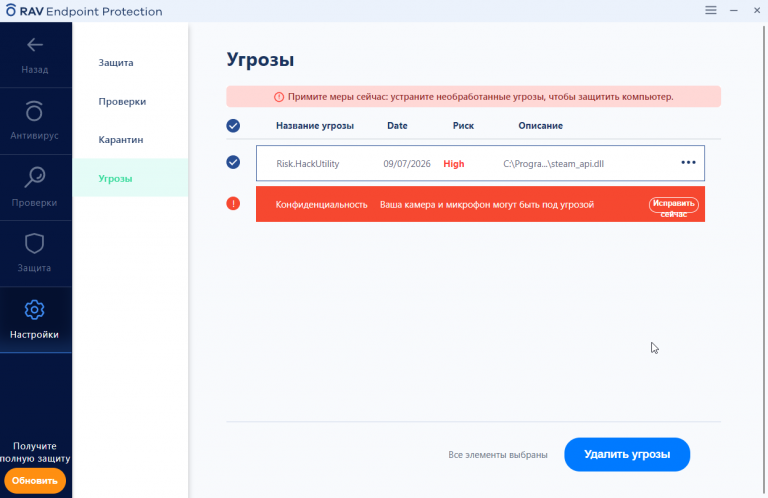Click the camera and microphone warning text
The height and width of the screenshot is (498, 768).
point(487,205)
